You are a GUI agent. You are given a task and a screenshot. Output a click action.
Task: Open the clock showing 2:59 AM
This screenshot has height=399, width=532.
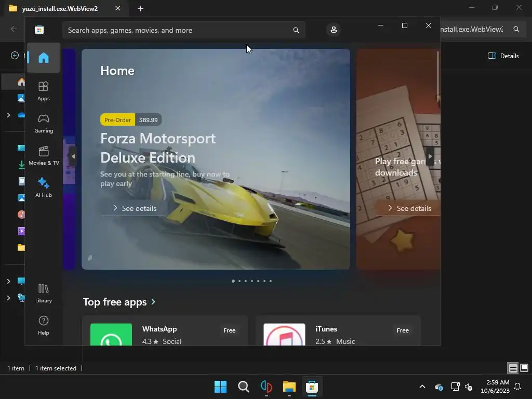tap(495, 387)
